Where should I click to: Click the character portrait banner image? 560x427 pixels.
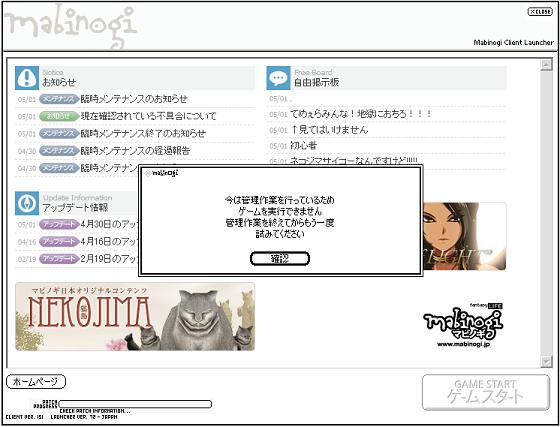tap(465, 236)
